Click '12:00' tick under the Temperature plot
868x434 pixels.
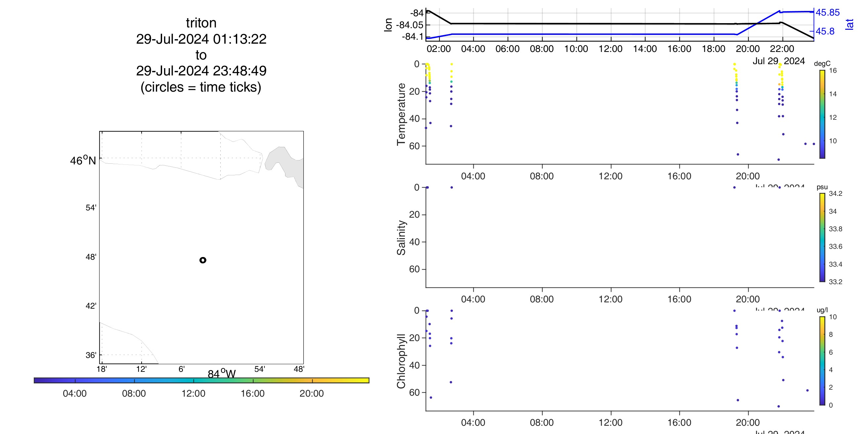611,176
